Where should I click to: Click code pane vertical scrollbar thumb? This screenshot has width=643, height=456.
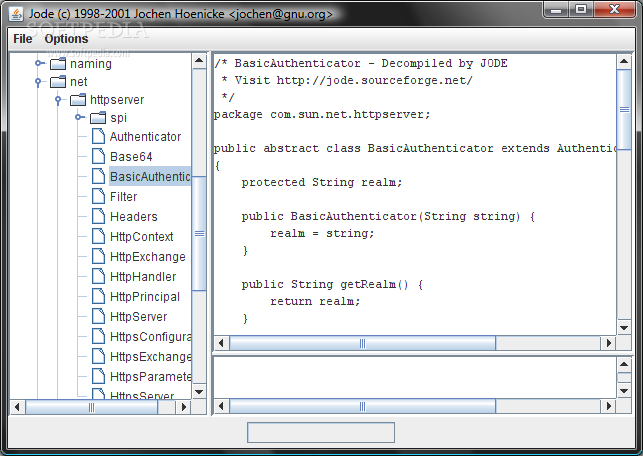click(624, 109)
